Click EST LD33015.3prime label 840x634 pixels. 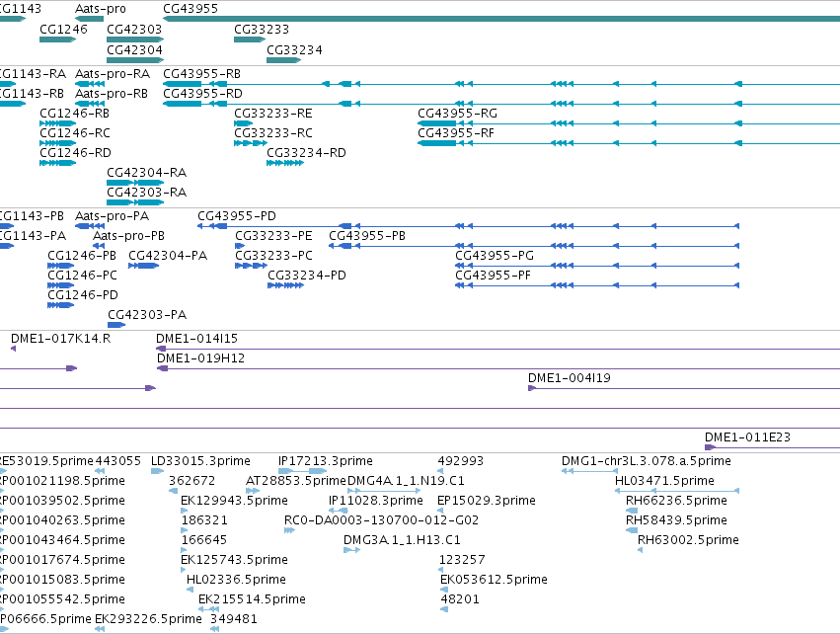(200, 461)
